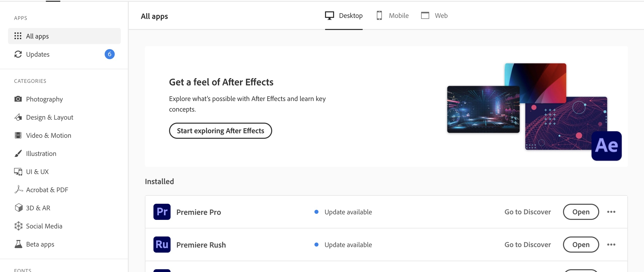Click the Premiere Rush app icon
The width and height of the screenshot is (644, 272).
162,244
